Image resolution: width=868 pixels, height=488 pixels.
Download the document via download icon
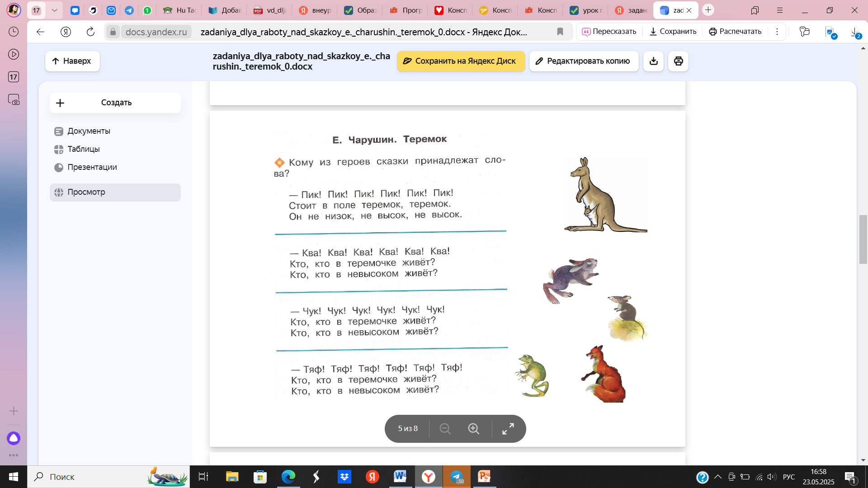pos(654,61)
